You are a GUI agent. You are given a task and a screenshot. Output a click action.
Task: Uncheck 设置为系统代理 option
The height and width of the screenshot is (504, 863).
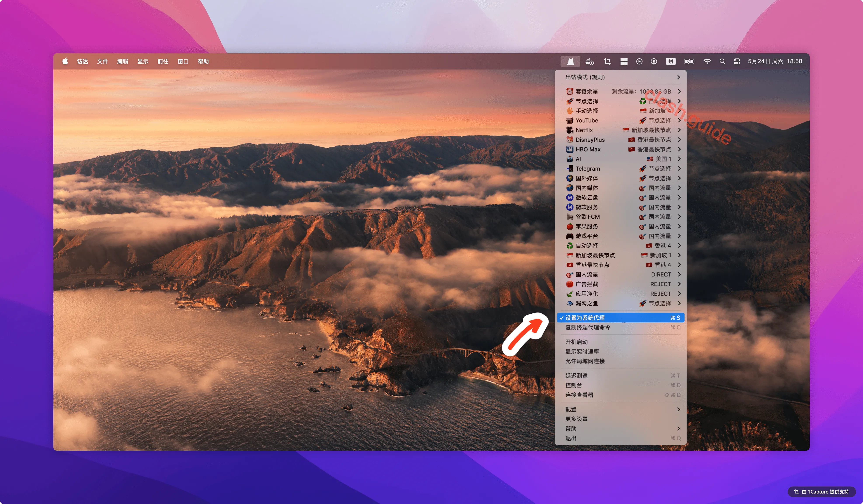click(x=620, y=318)
